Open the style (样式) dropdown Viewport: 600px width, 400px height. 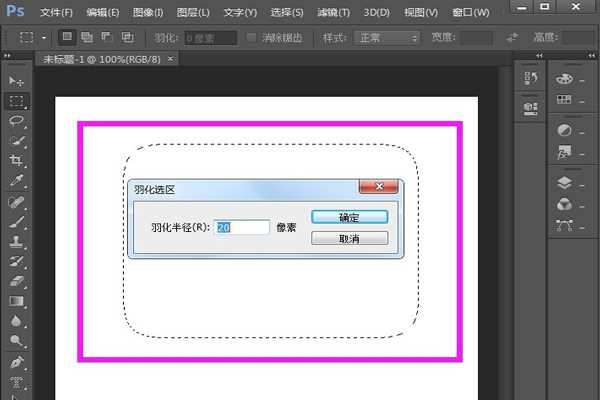point(385,38)
